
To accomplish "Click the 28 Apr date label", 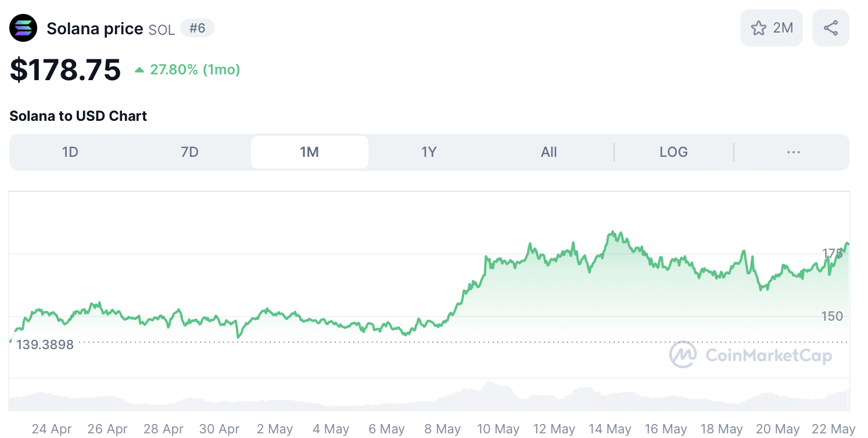I will pos(163,429).
